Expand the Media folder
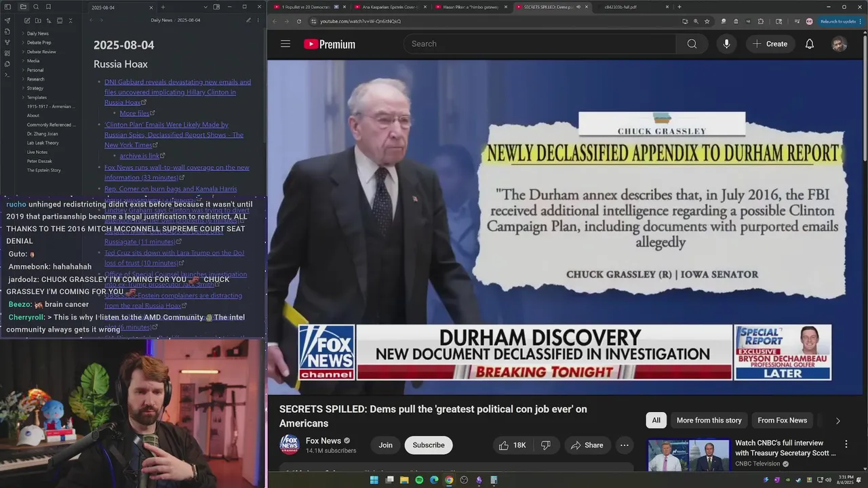The height and width of the screenshot is (488, 868). coord(33,61)
